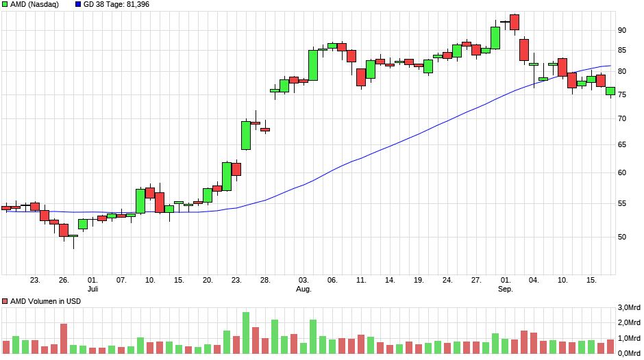Click the 50 price axis label
Screen dimensions: 644x360
[x=622, y=237]
